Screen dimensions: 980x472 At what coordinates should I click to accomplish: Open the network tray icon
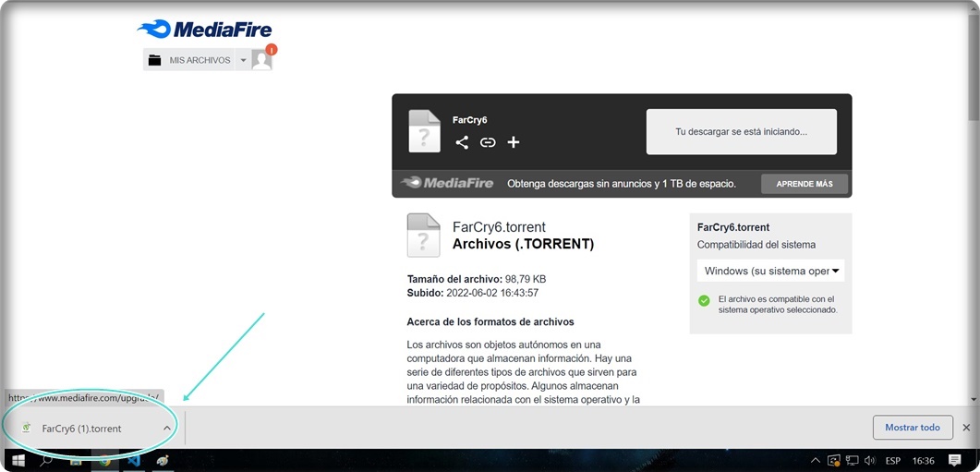coord(852,461)
